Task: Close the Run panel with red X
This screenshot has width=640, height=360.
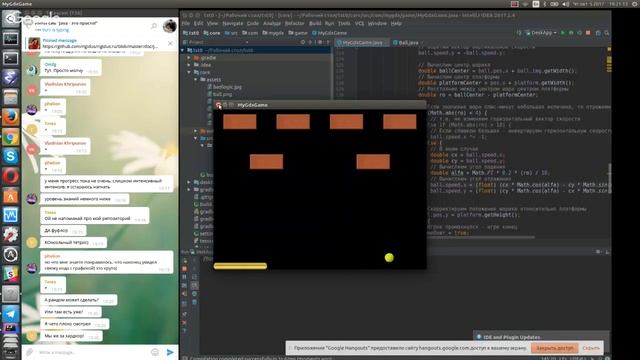Action: (184, 322)
